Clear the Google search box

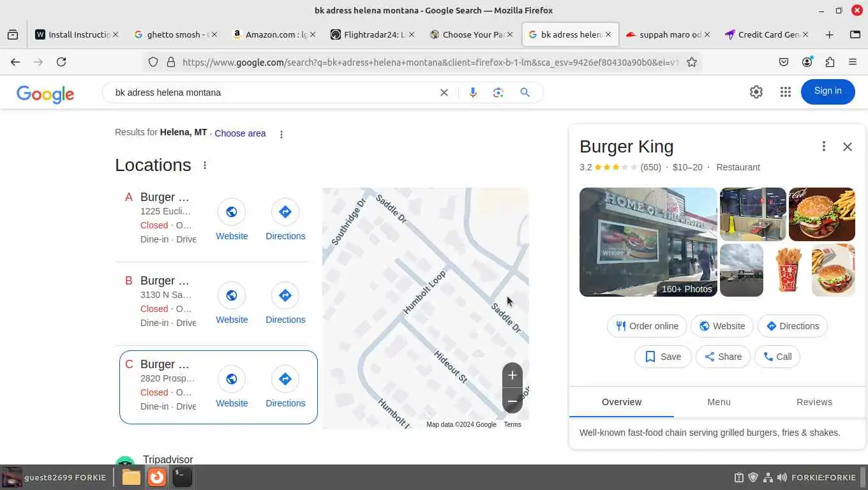444,93
